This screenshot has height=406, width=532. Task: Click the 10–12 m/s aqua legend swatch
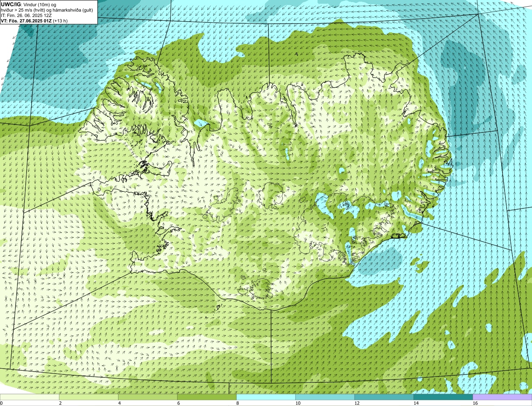(325, 397)
